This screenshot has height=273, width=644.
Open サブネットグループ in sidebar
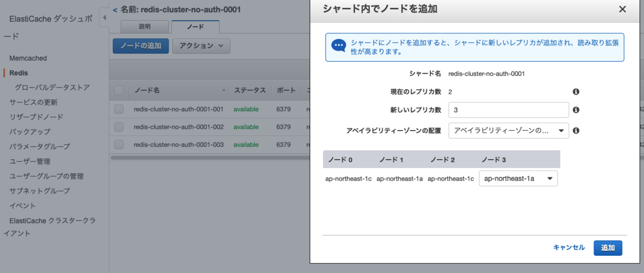[x=39, y=191]
